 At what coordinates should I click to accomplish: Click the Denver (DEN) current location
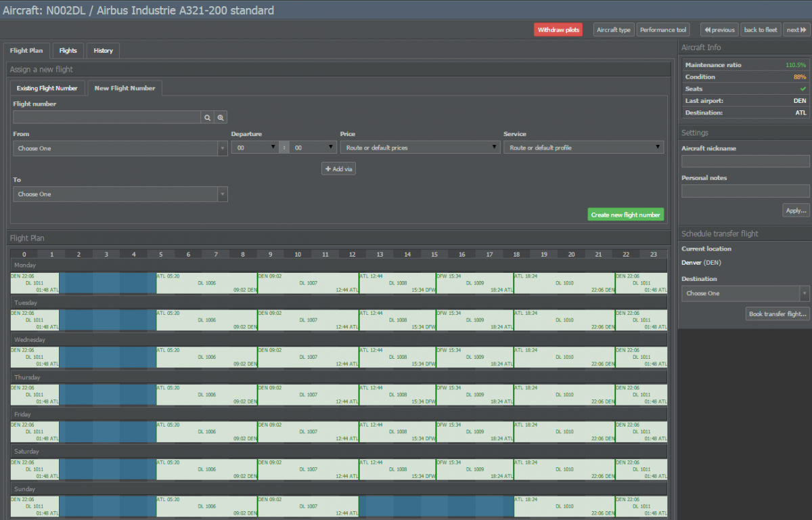(701, 262)
